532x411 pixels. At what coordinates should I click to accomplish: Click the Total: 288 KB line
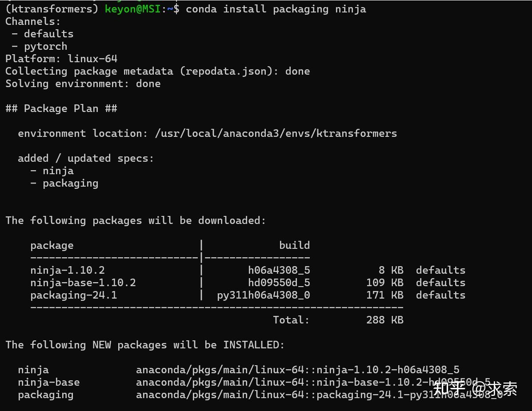(x=338, y=320)
